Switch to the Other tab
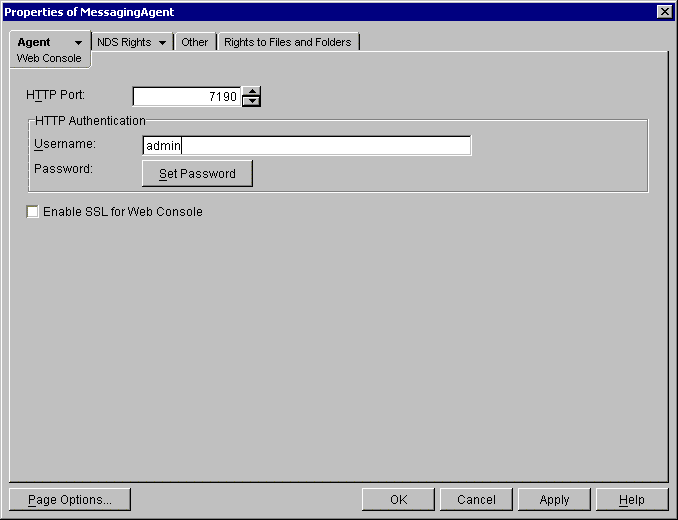The image size is (678, 520). click(x=195, y=42)
